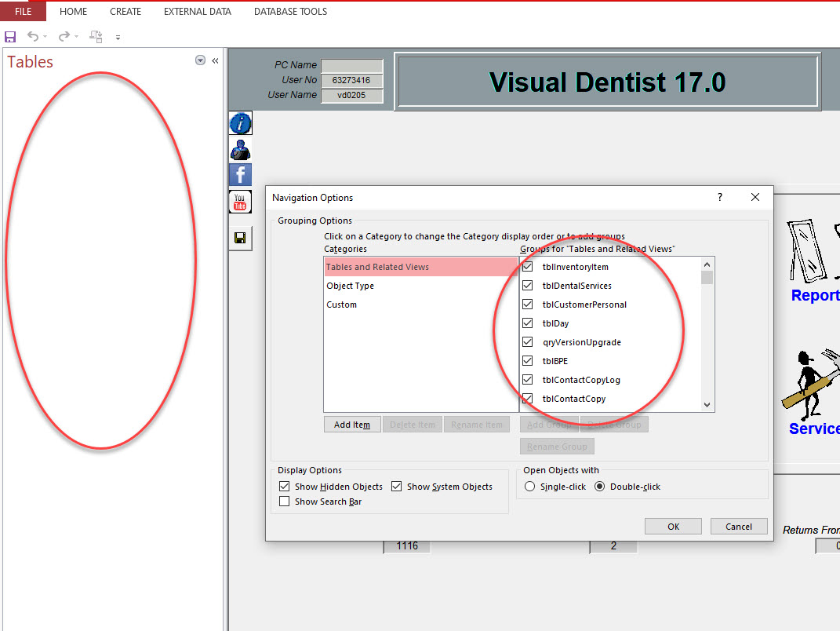This screenshot has width=840, height=631.
Task: Click the Rename Item button
Action: [x=477, y=425]
